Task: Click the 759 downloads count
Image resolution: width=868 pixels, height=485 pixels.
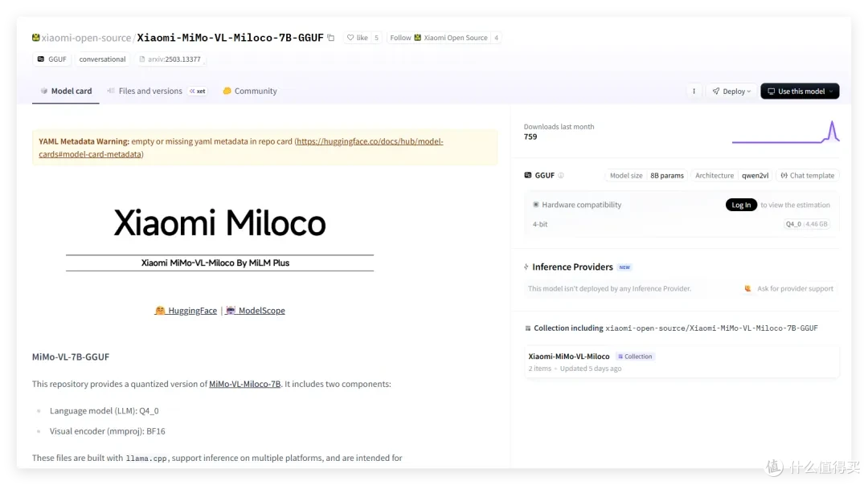Action: coord(530,137)
